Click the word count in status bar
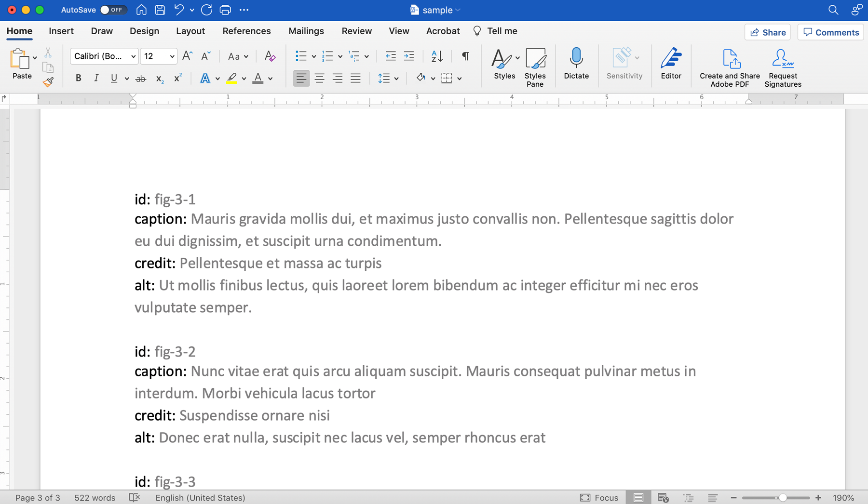The height and width of the screenshot is (504, 868). tap(95, 498)
